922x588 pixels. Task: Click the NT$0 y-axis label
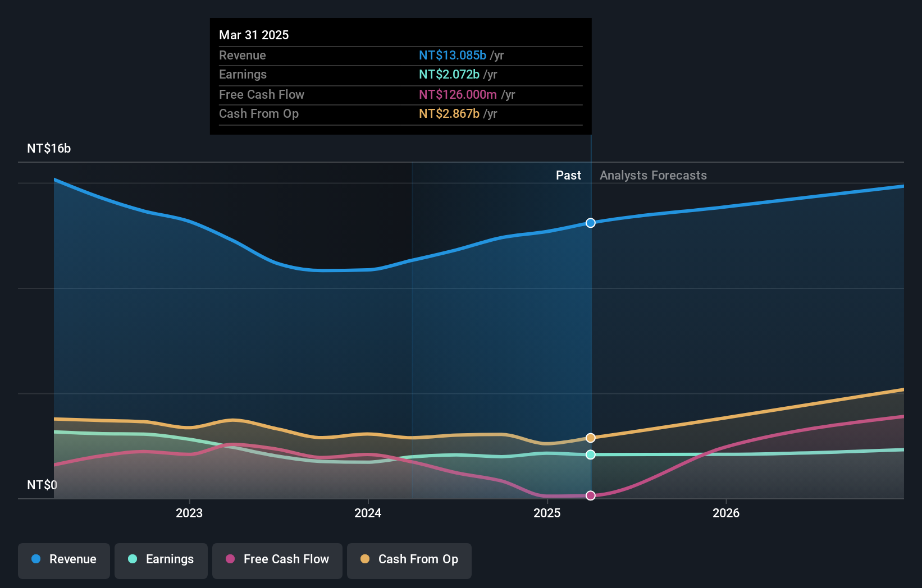42,485
